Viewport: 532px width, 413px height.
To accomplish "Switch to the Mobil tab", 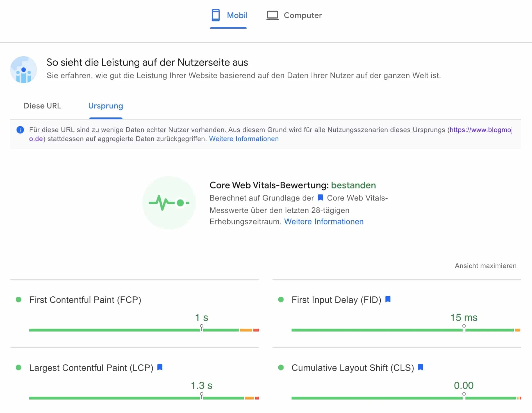I will 229,15.
